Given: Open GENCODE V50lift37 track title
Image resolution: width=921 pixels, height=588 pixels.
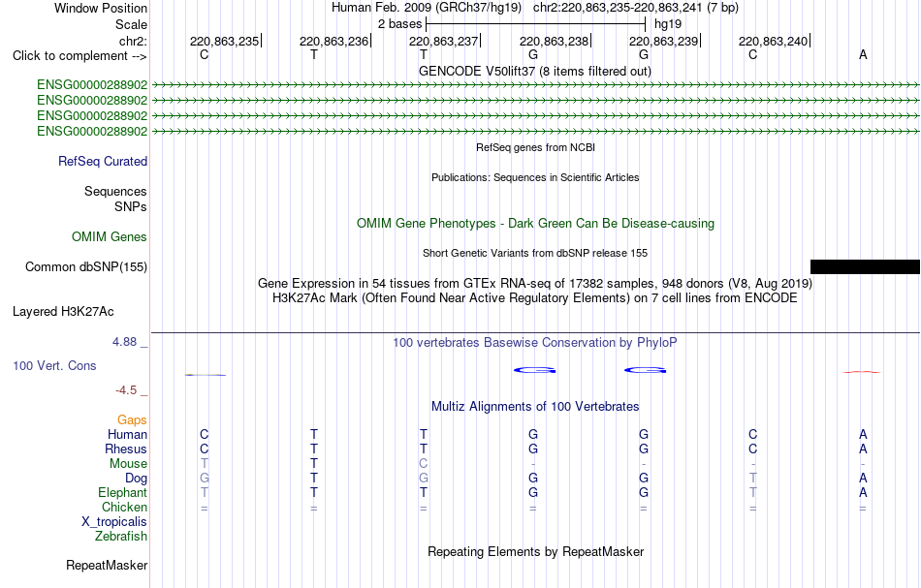Looking at the screenshot, I should 534,71.
